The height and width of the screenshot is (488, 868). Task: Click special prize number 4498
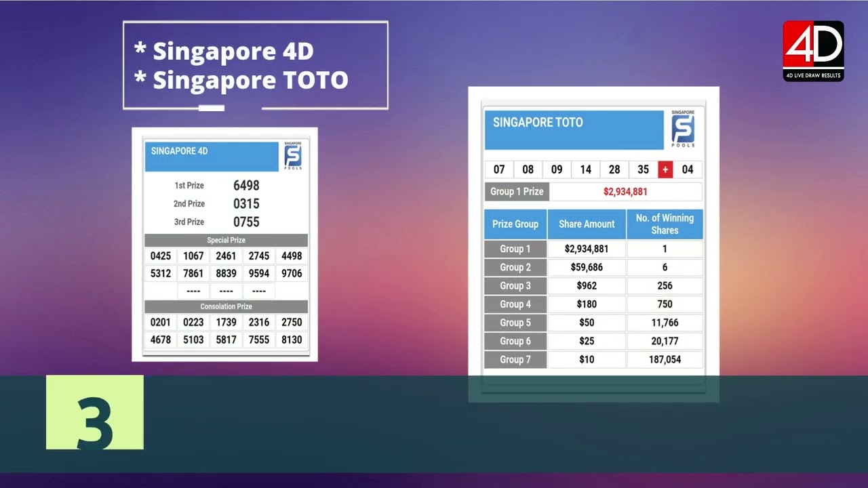click(292, 256)
